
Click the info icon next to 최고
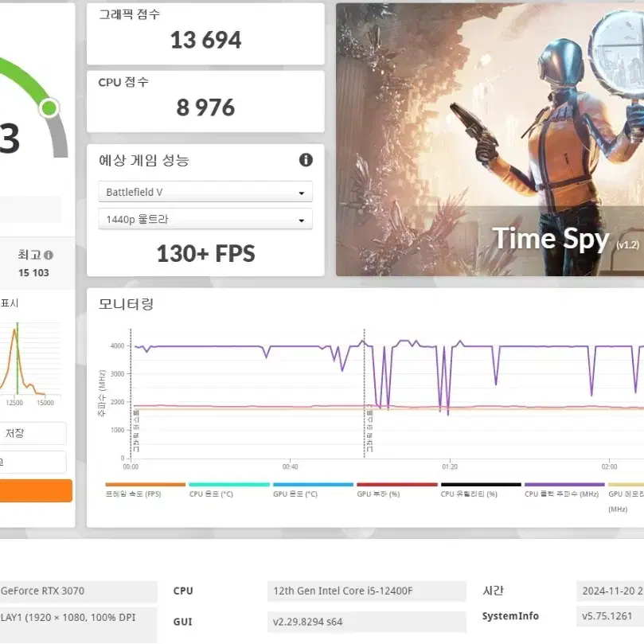[x=49, y=255]
